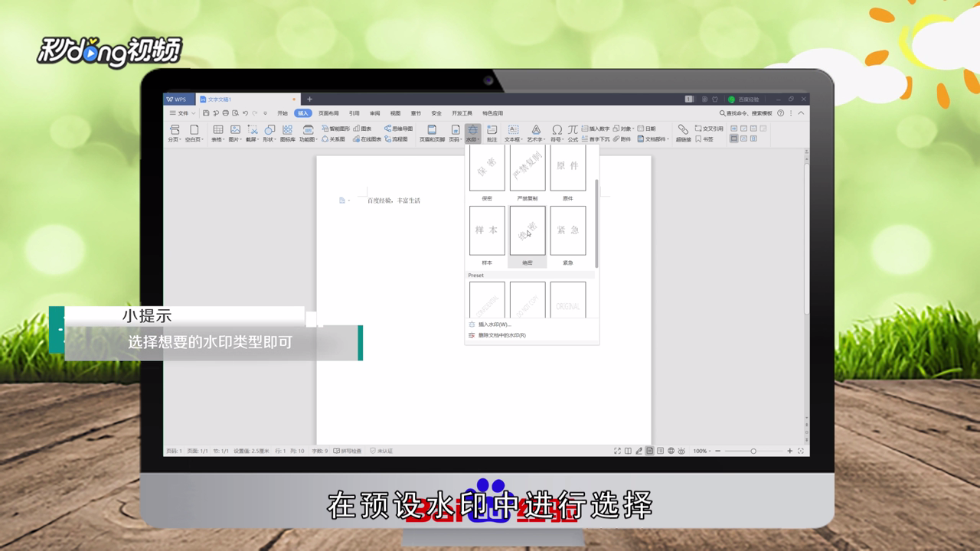Toggle full screen mode in the status bar

pos(617,451)
